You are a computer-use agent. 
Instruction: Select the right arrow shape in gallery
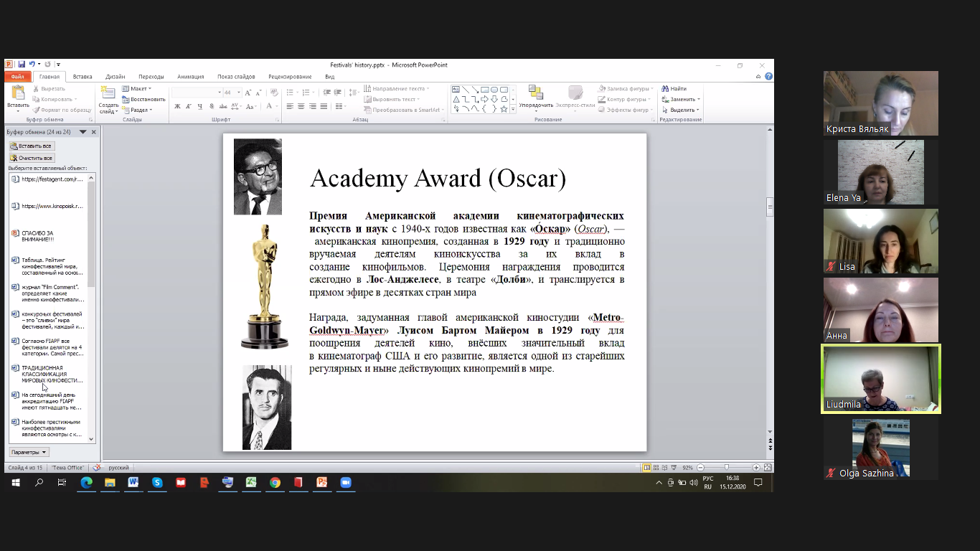click(x=485, y=99)
